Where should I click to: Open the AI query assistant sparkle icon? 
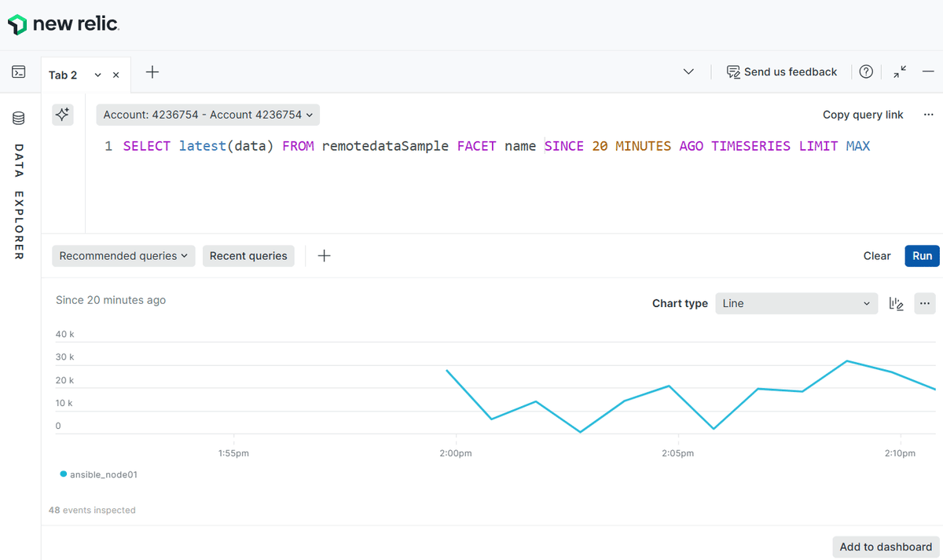[62, 115]
